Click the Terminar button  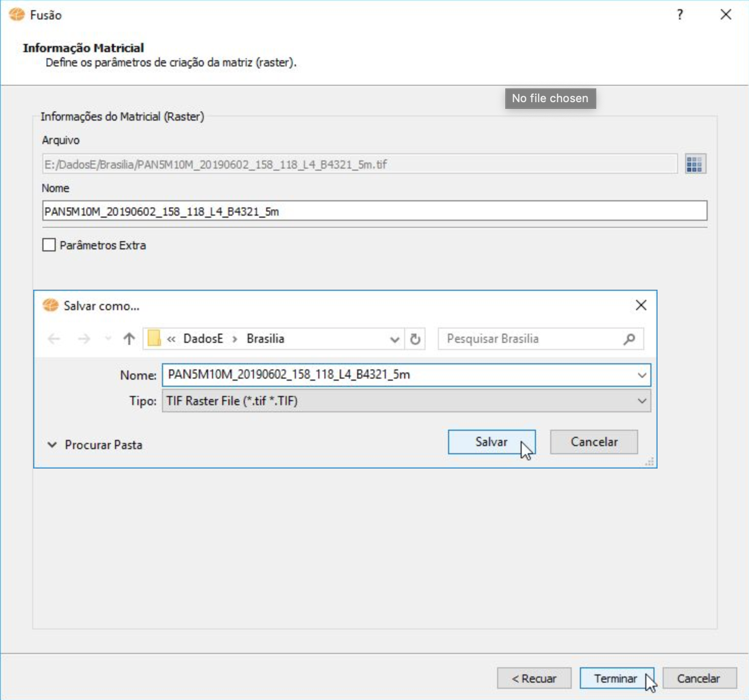616,679
